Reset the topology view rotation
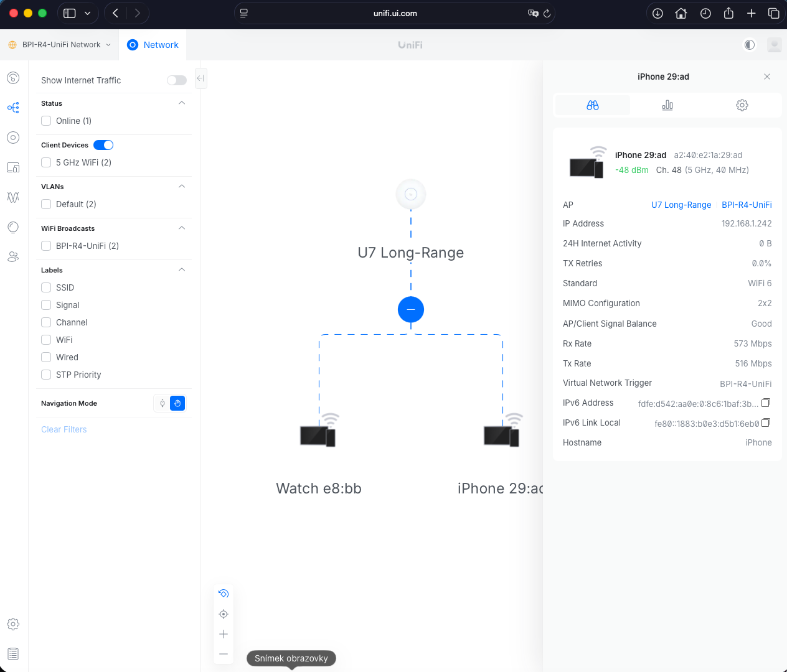 click(224, 594)
